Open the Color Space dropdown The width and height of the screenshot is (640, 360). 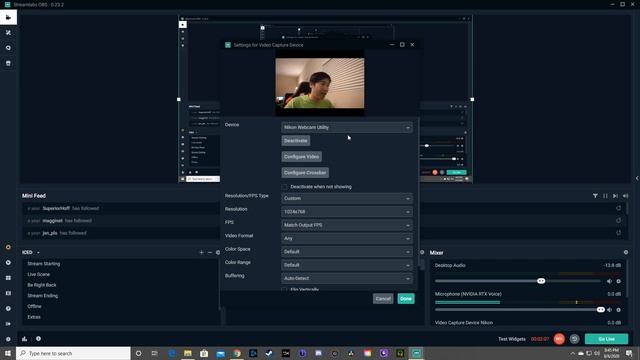(x=347, y=252)
